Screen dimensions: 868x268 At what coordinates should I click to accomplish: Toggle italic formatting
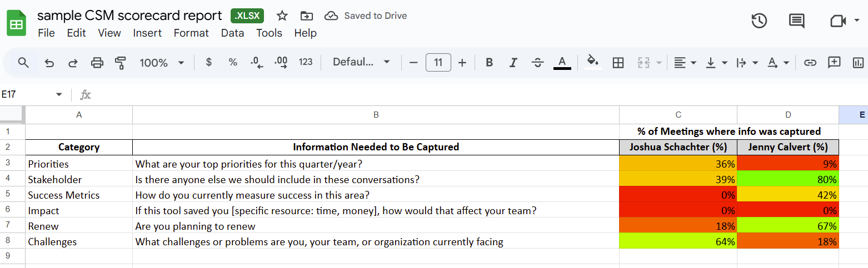[x=513, y=63]
